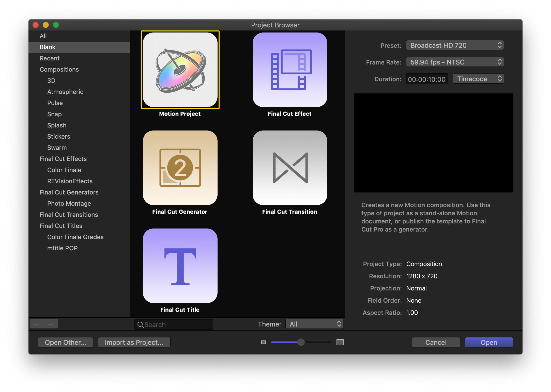
Task: Pick the Final Cut Generator icon
Action: coord(180,168)
